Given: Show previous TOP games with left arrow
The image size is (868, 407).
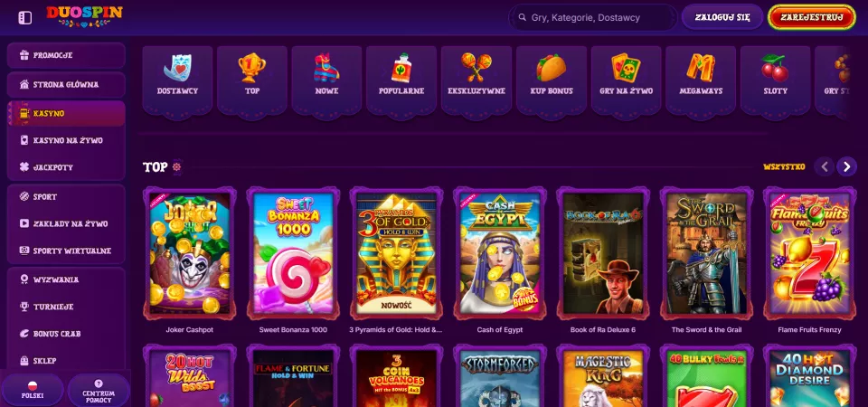Looking at the screenshot, I should [x=824, y=166].
